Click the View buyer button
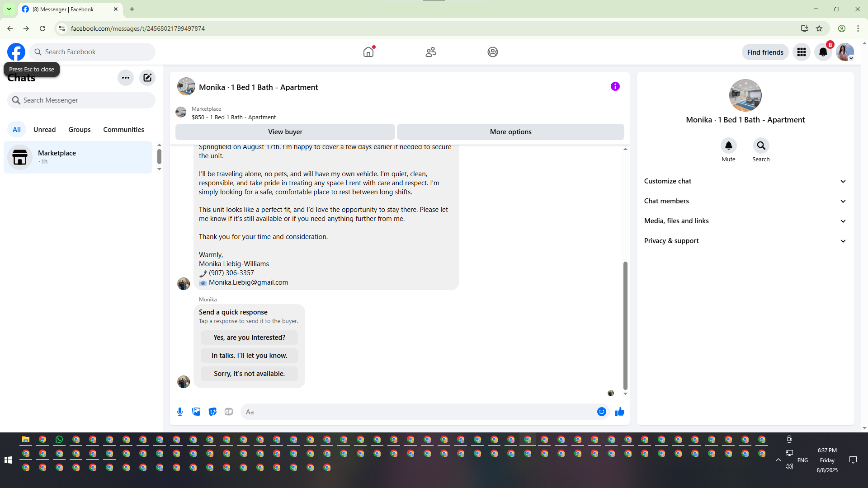Screen dimensions: 868x488 click(x=285, y=132)
